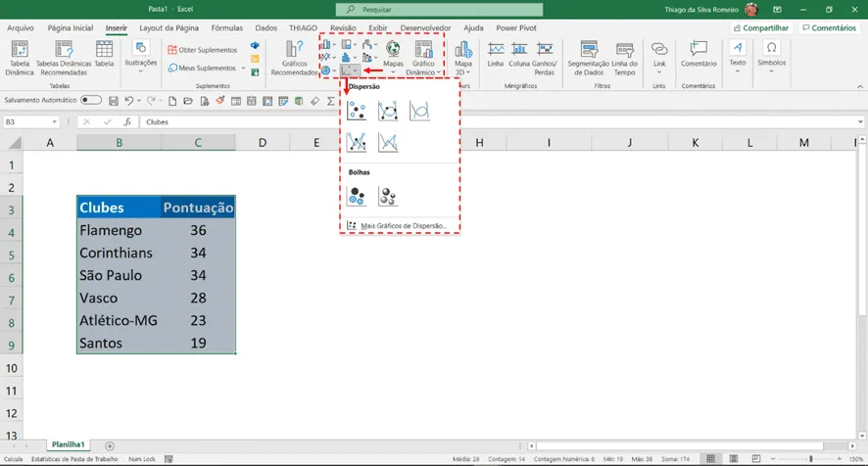
Task: Switch to Normal view in status bar
Action: click(x=711, y=459)
